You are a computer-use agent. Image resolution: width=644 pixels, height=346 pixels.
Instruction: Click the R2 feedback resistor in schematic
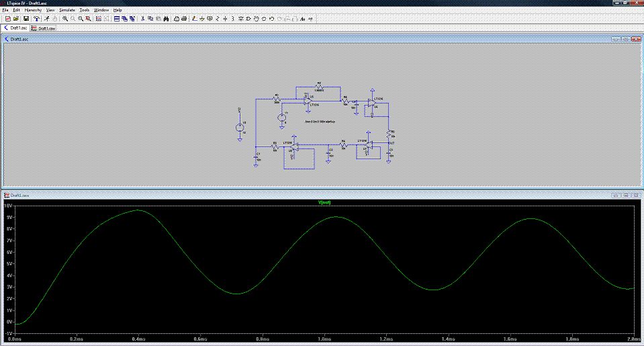pyautogui.click(x=319, y=88)
